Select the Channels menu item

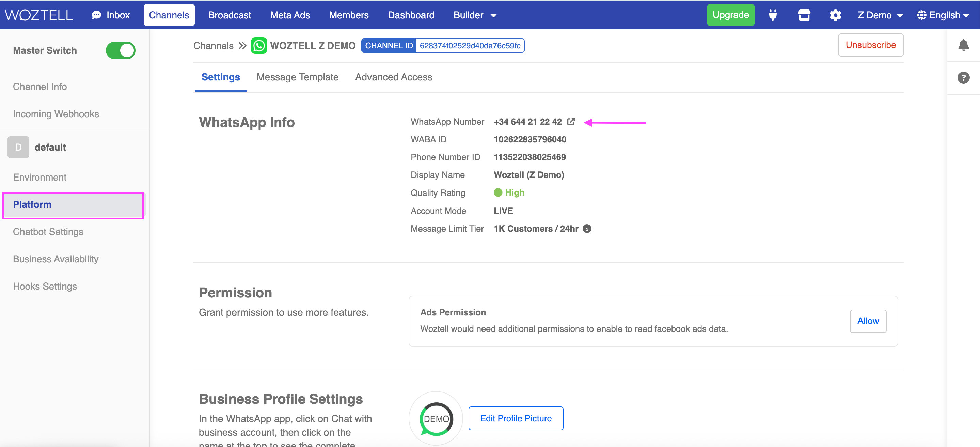(x=169, y=15)
